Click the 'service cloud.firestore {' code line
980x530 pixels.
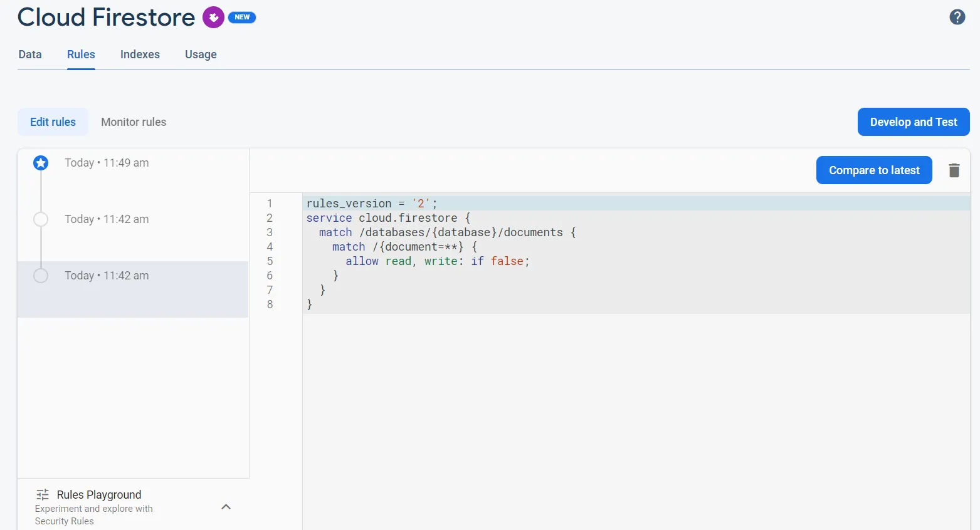tap(388, 218)
